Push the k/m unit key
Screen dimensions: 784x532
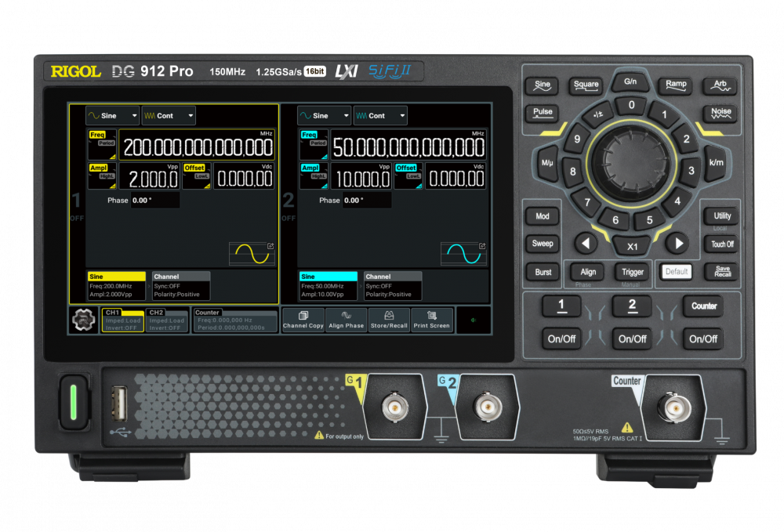click(x=716, y=163)
